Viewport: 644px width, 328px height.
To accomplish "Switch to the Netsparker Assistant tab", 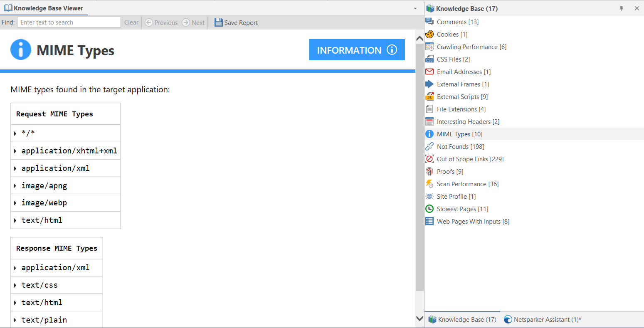I will (542, 319).
